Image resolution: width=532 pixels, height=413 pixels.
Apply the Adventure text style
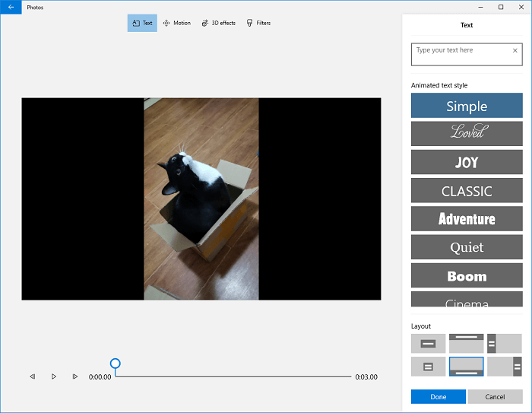pyautogui.click(x=467, y=218)
